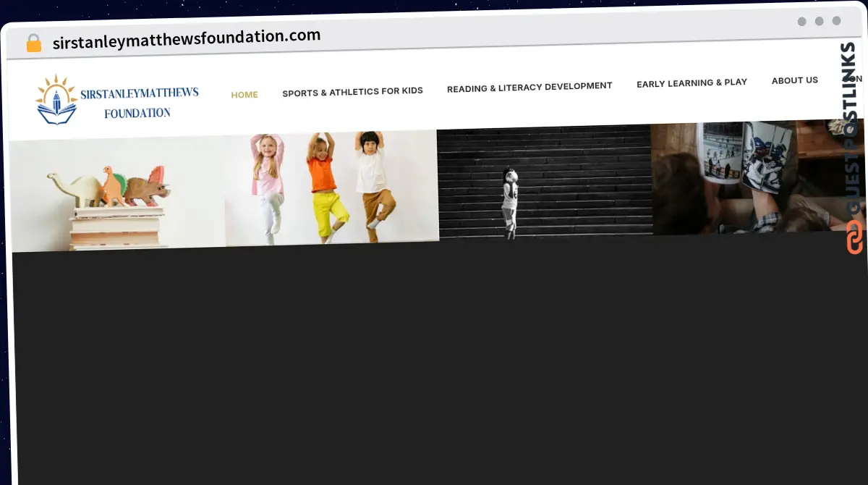This screenshot has width=868, height=485.
Task: Click the truncated nav item at far right edge
Action: click(856, 78)
